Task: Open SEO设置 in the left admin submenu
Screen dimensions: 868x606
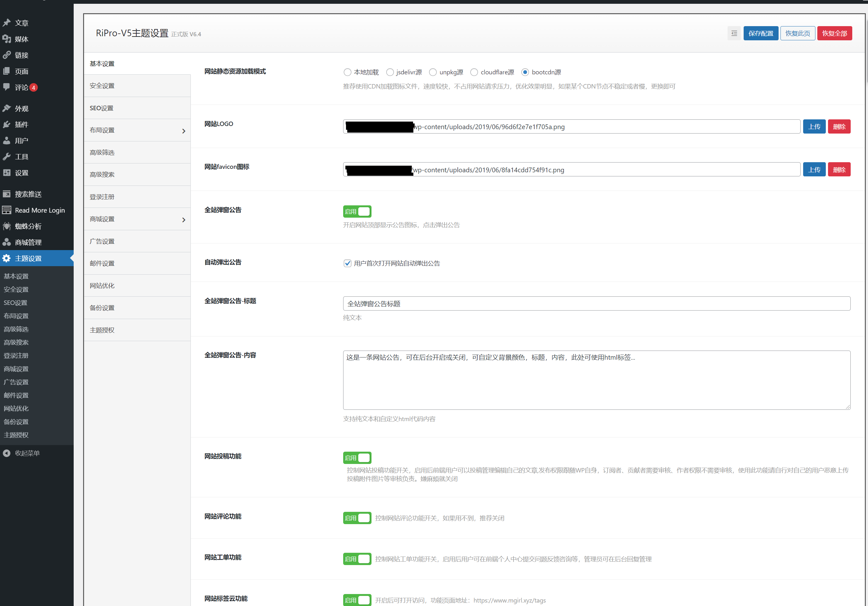Action: click(x=15, y=303)
